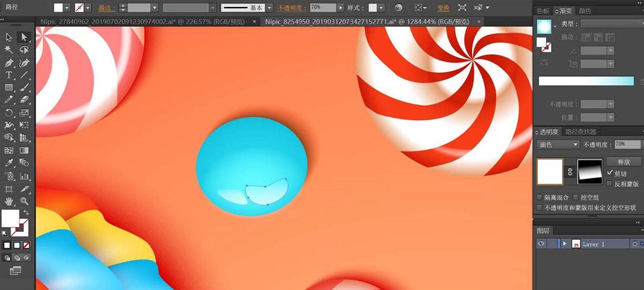This screenshot has width=644, height=290.
Task: Click the mask link chain icon
Action: (x=570, y=172)
